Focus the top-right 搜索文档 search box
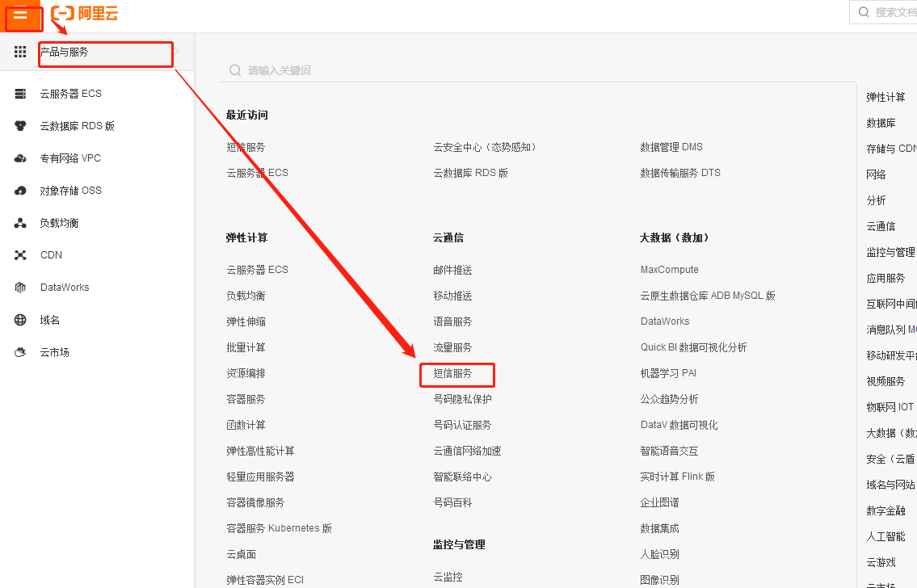Viewport: 917px width, 588px height. tap(884, 12)
